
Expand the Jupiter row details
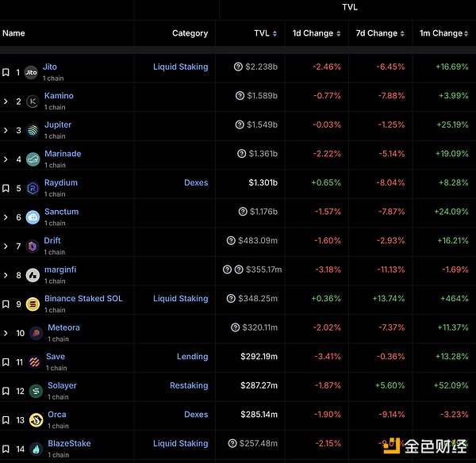(6, 130)
